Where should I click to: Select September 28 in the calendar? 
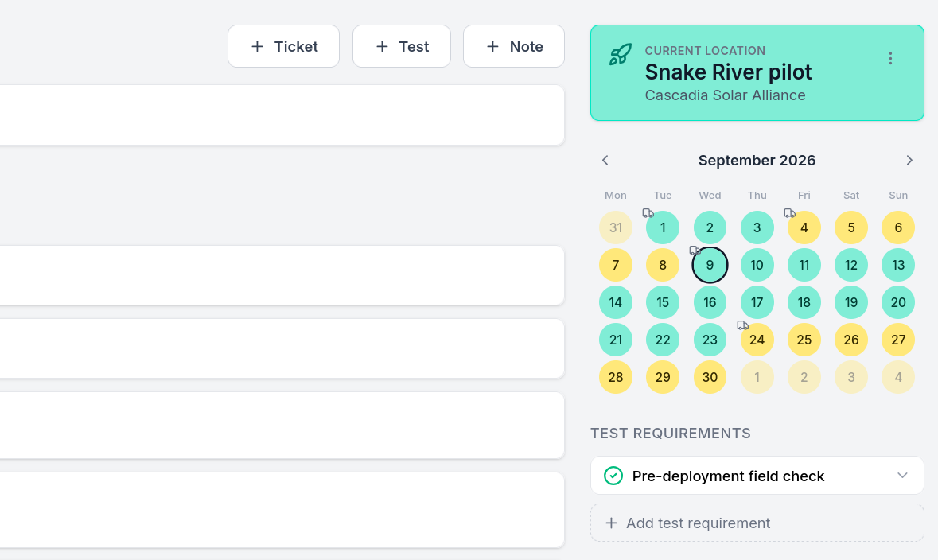pyautogui.click(x=616, y=377)
